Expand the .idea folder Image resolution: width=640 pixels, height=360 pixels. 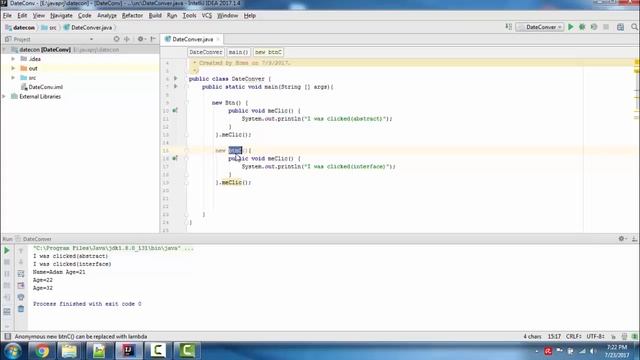(13, 59)
